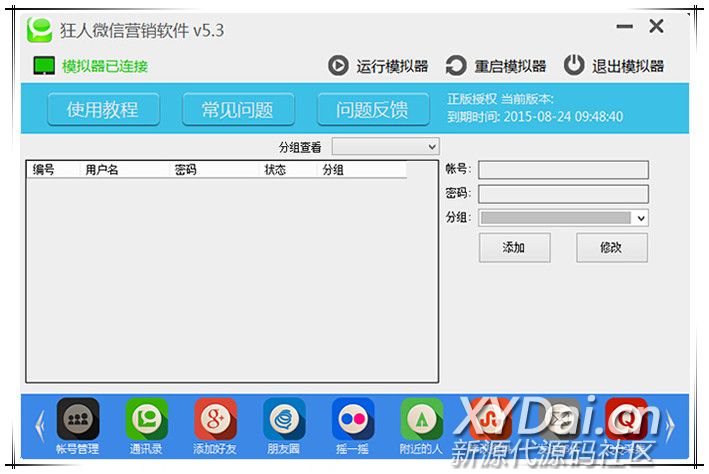This screenshot has height=474, width=709.
Task: Close the 狂人微信营销软件 window
Action: coord(656,26)
